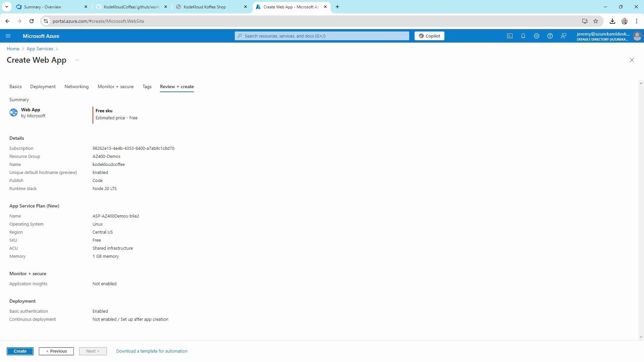Click the Create button
Screen dimensions: 644x362
pyautogui.click(x=20, y=351)
